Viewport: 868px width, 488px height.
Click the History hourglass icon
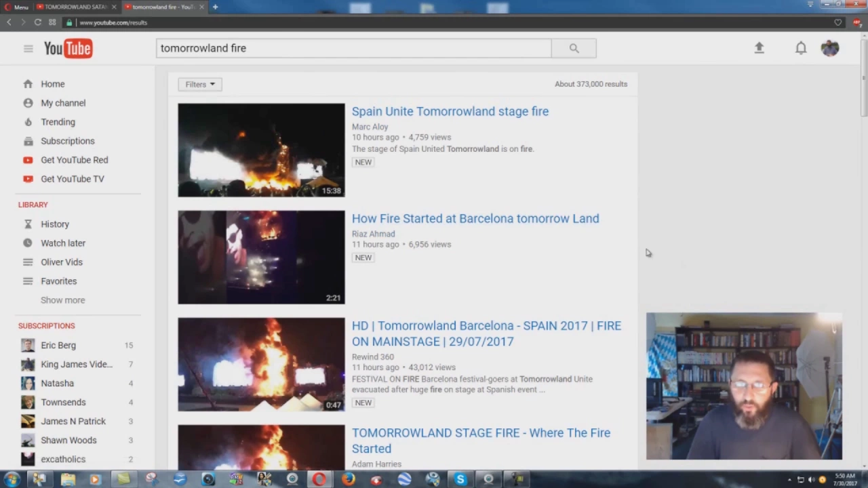[28, 224]
